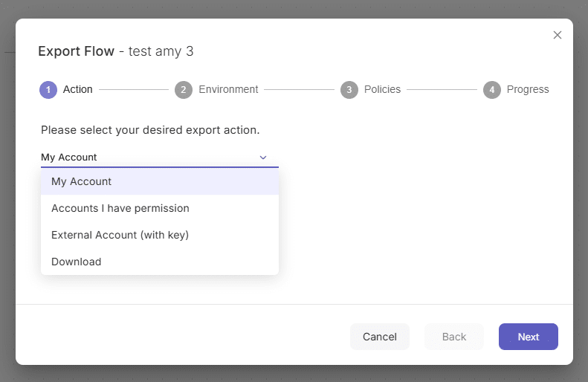588x382 pixels.
Task: Click the step 2 circle icon
Action: (x=184, y=90)
